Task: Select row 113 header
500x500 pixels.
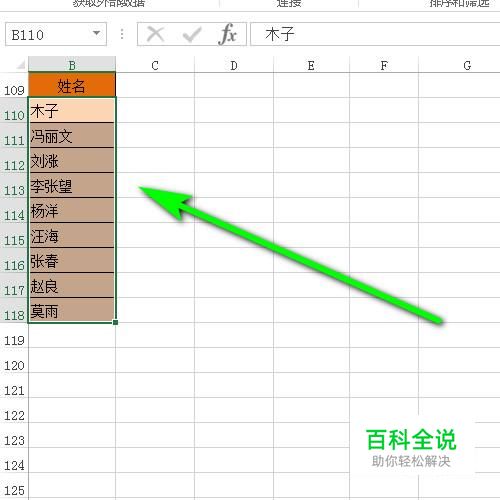Action: 14,185
